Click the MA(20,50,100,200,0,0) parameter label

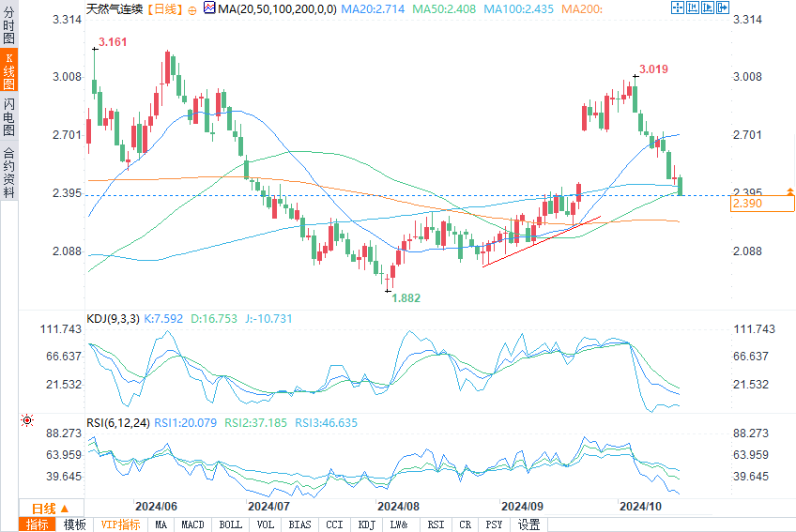pyautogui.click(x=277, y=9)
